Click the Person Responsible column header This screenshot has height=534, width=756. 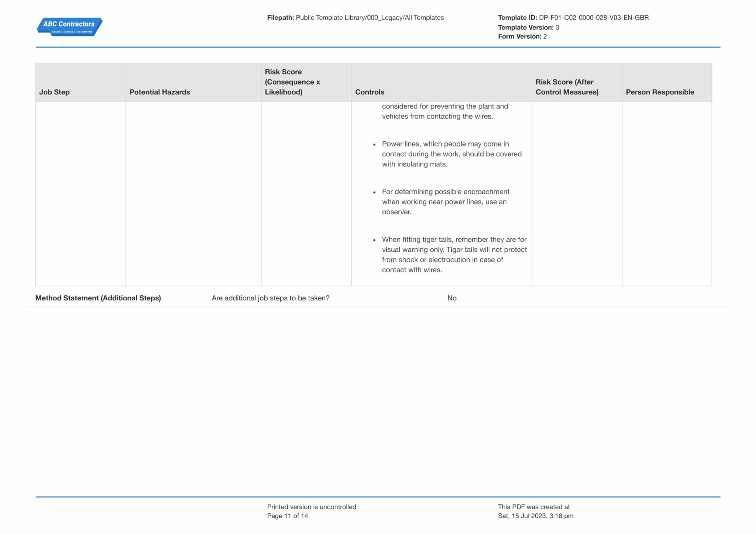(x=660, y=92)
